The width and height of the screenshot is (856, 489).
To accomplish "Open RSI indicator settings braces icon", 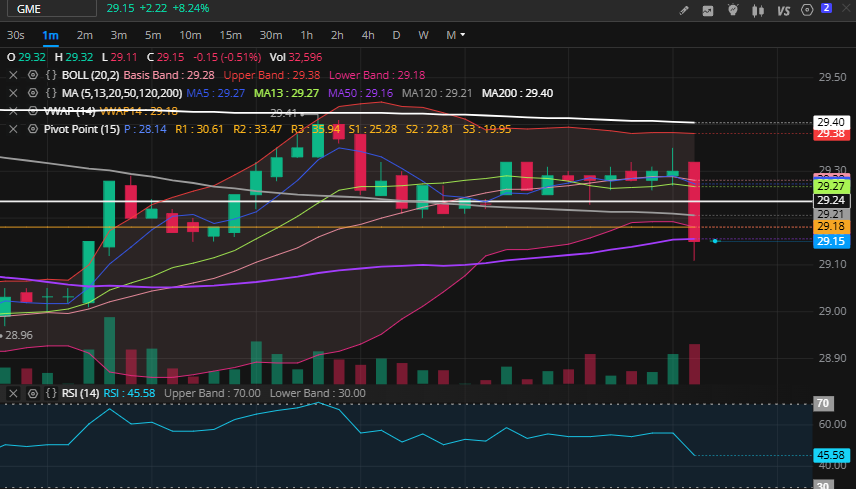I will pos(51,393).
